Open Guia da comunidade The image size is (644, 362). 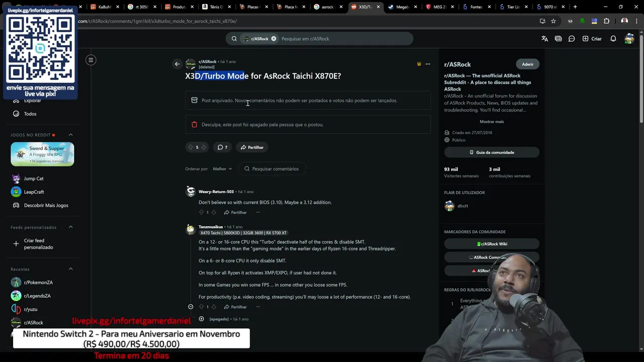[492, 152]
